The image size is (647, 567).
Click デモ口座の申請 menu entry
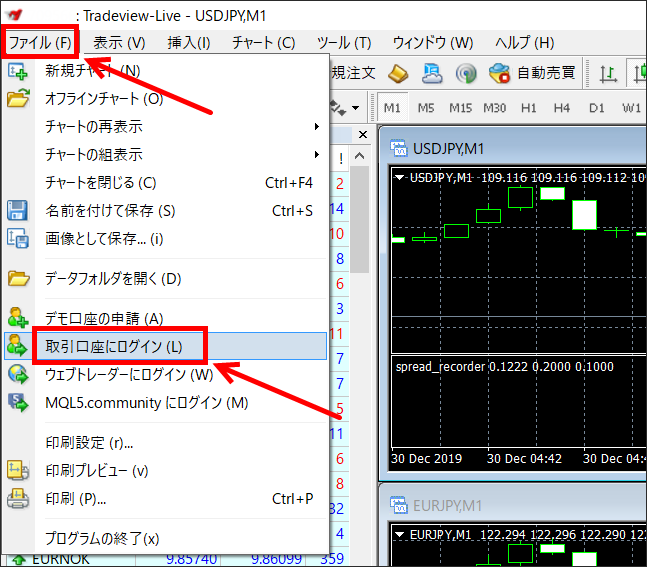click(x=104, y=319)
